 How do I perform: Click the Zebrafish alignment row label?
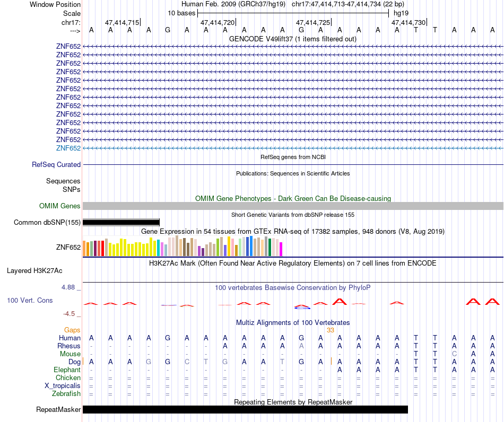coord(66,394)
